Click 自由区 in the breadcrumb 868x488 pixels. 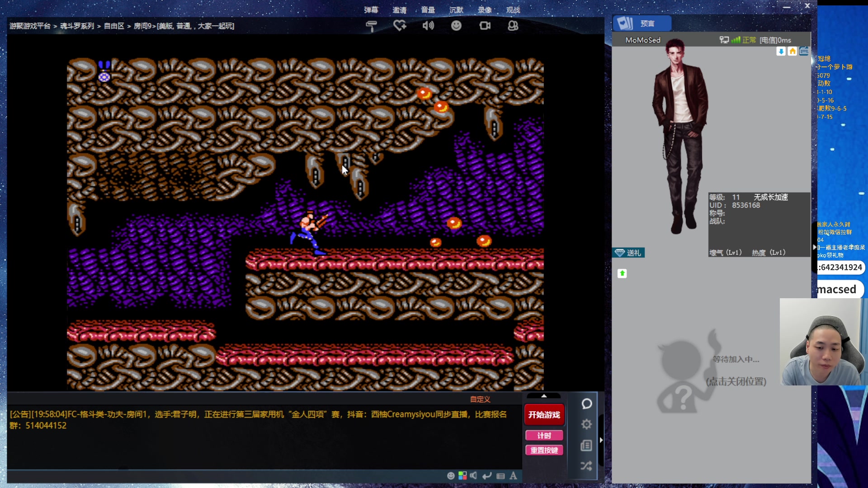pyautogui.click(x=114, y=26)
